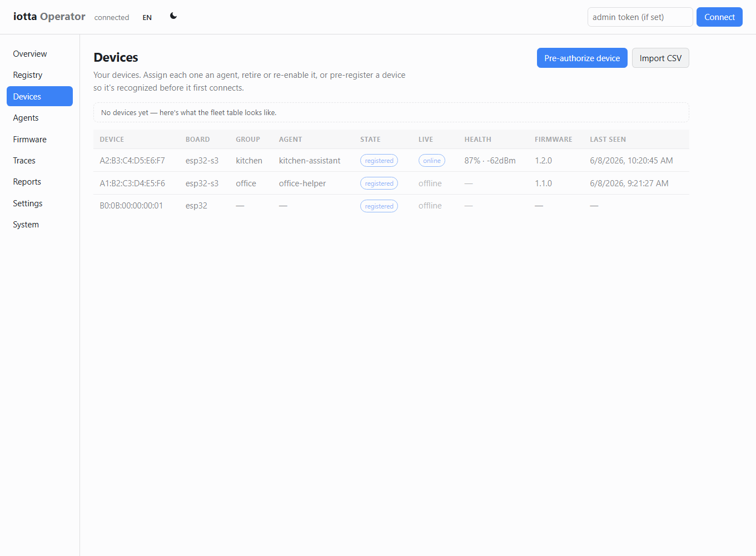This screenshot has width=756, height=556.
Task: Click the kitchen-assistant agent cell
Action: click(x=310, y=161)
